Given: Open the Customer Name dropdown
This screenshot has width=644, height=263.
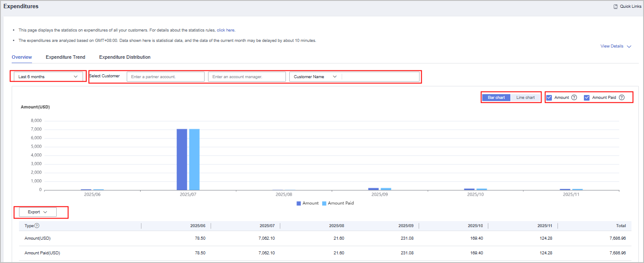Looking at the screenshot, I should 315,77.
